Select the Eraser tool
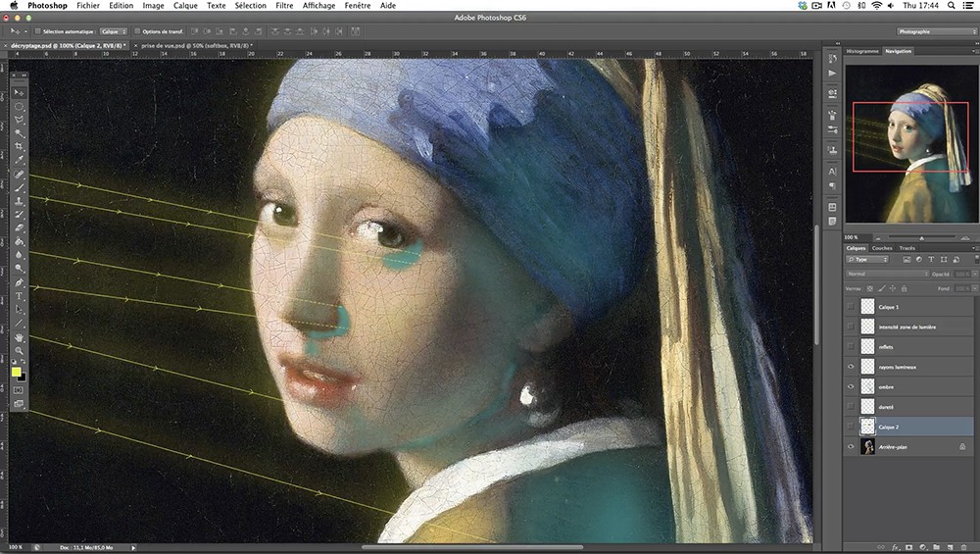 coord(19,228)
